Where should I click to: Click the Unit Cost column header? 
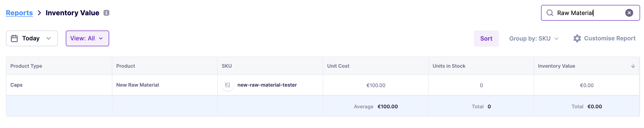[338, 66]
